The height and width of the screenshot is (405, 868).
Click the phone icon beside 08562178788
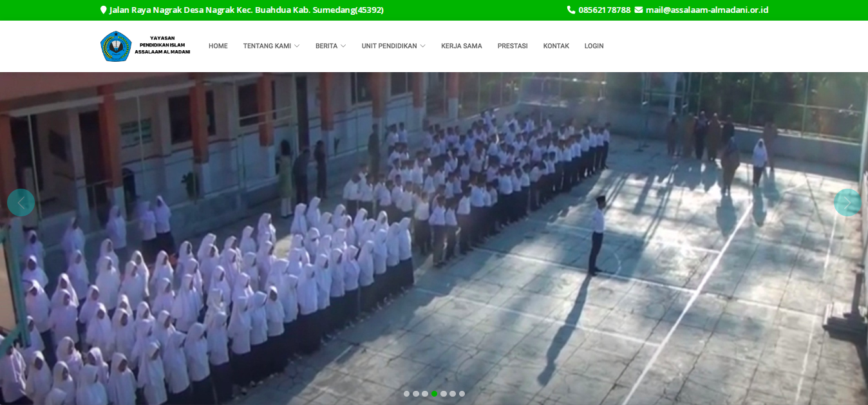[x=571, y=10]
